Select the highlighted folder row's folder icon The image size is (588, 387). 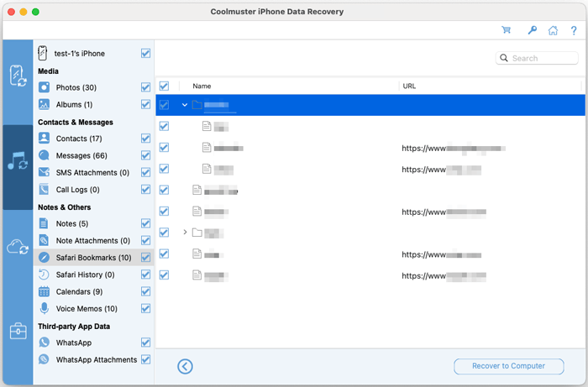[x=197, y=105]
